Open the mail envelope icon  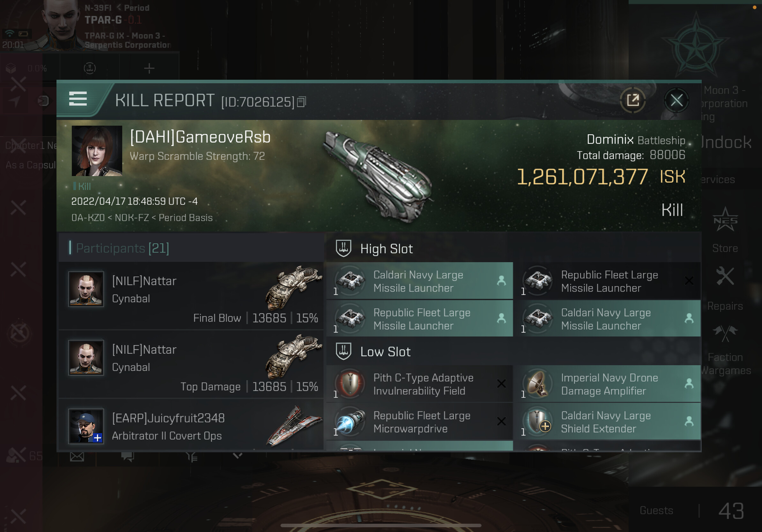pos(77,457)
